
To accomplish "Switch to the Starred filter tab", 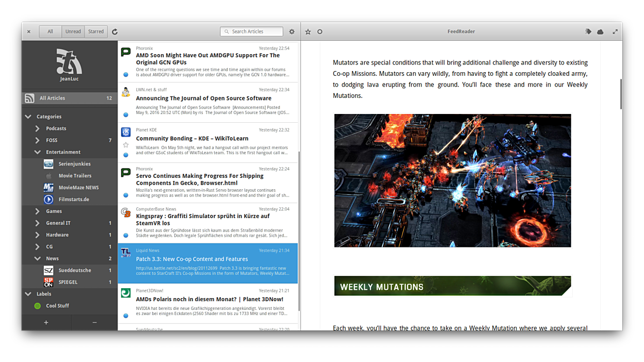I will pos(96,31).
